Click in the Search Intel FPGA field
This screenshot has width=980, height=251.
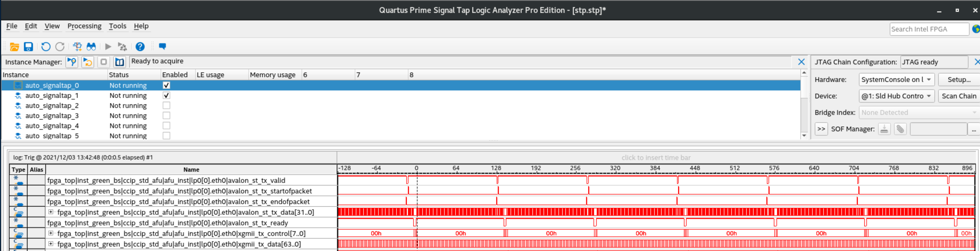929,29
